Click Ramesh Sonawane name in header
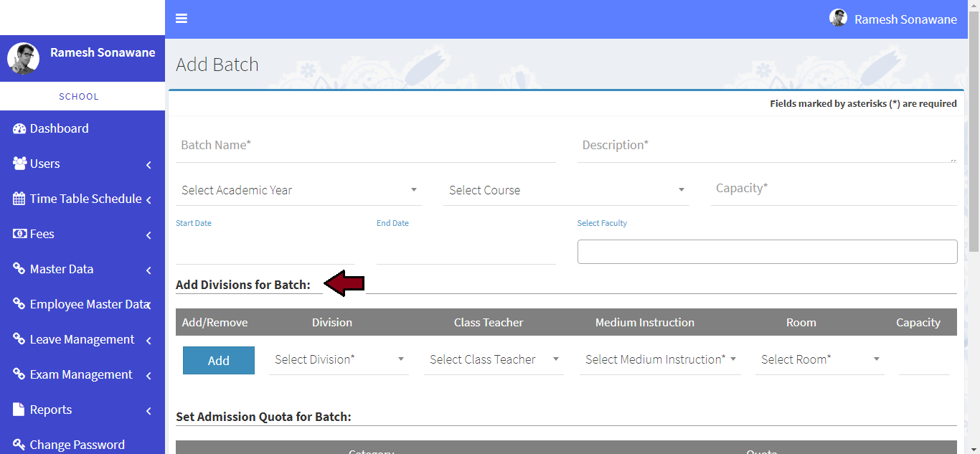This screenshot has height=454, width=980. click(x=905, y=19)
